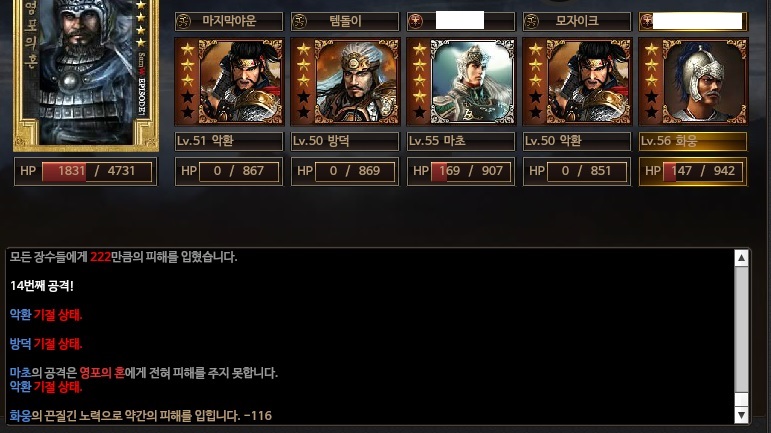Screen dimensions: 771x433
Task: Click the blue 화웅 name in last log line
Action: click(20, 416)
